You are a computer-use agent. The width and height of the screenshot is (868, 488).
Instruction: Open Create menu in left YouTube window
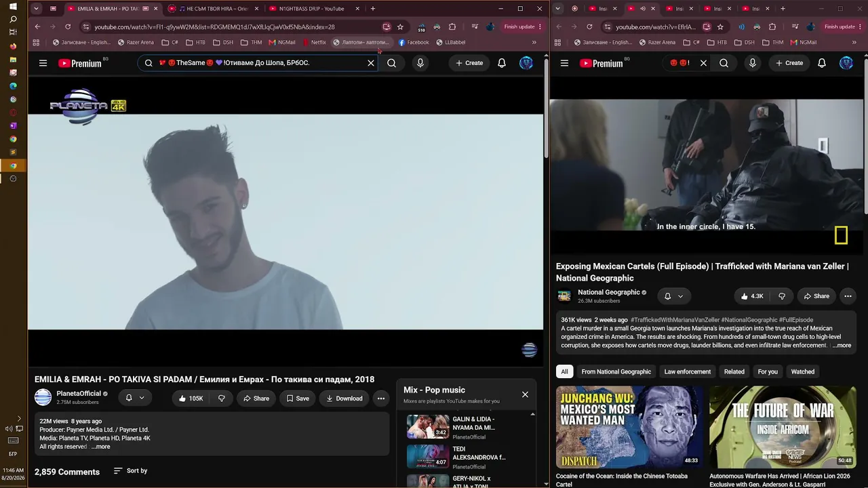tap(469, 63)
